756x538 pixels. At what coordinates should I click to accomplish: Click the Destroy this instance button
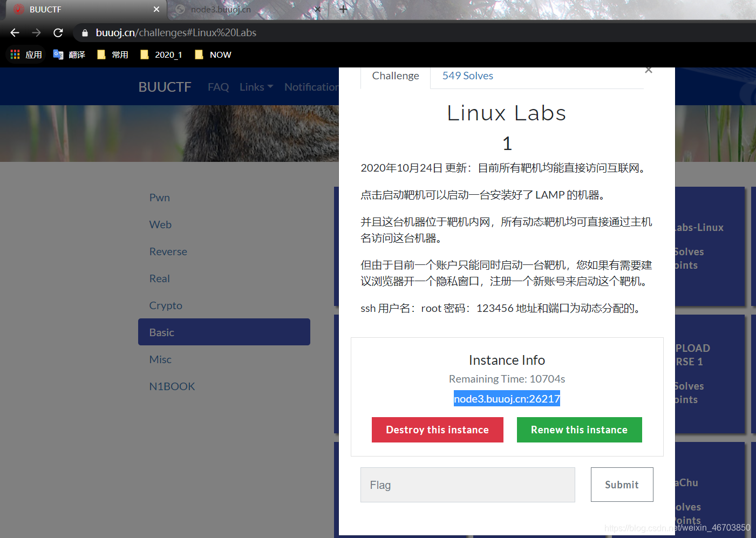pyautogui.click(x=437, y=430)
